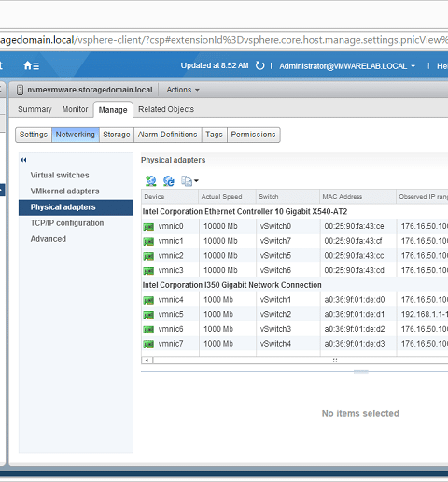Viewport: 448px width, 482px height.
Task: Select the Manage tab
Action: tap(113, 110)
